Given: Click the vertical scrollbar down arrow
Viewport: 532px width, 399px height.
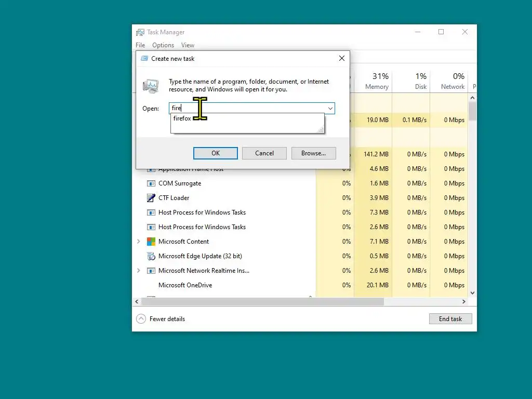Looking at the screenshot, I should pyautogui.click(x=472, y=293).
